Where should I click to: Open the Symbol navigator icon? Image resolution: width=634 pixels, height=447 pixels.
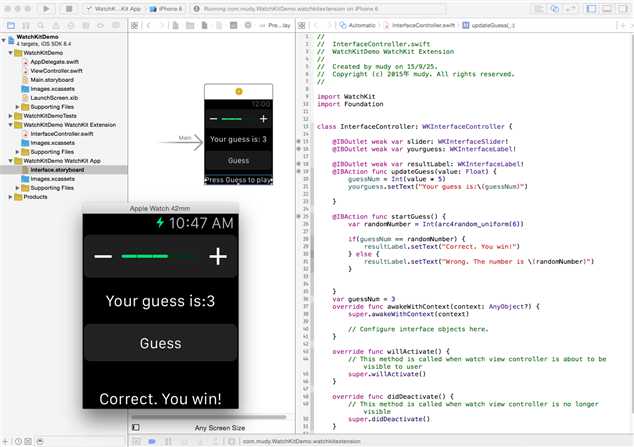(x=26, y=25)
